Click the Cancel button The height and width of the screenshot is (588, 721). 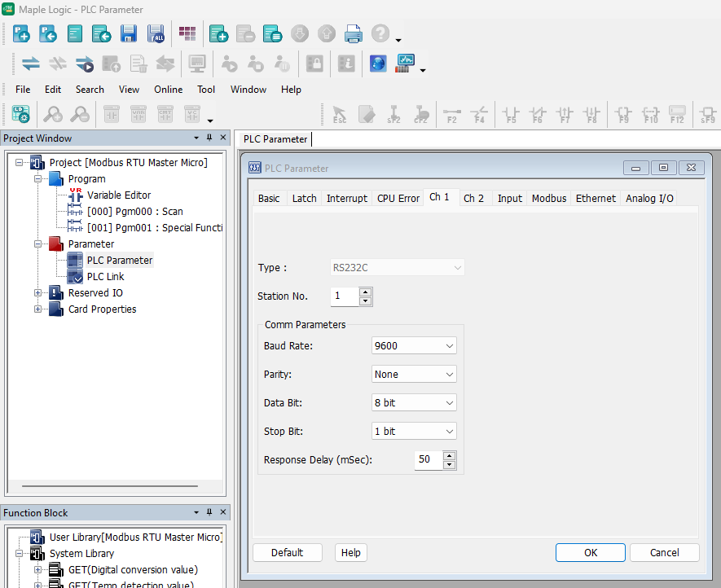point(665,553)
